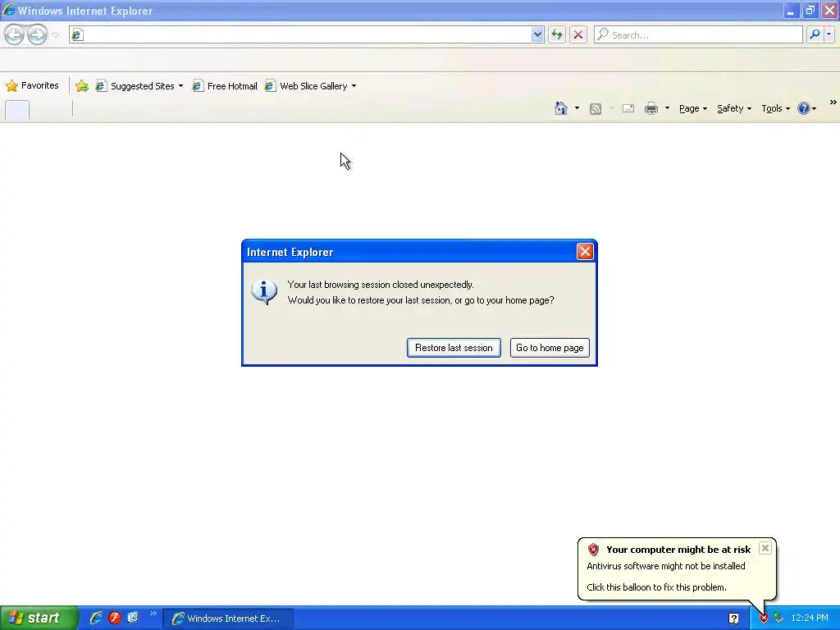Click the 12:24 PM system clock
840x630 pixels.
tap(810, 619)
